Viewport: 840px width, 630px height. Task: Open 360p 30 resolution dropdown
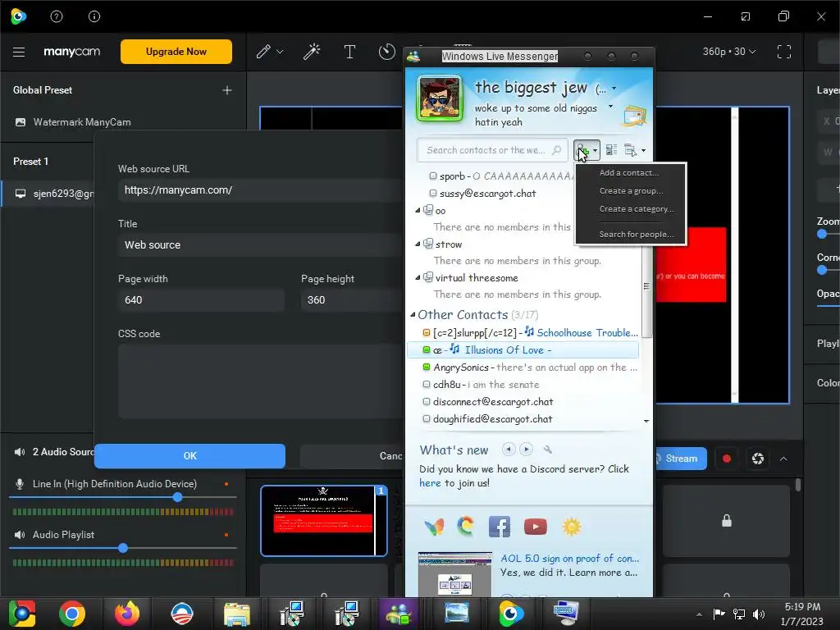729,52
